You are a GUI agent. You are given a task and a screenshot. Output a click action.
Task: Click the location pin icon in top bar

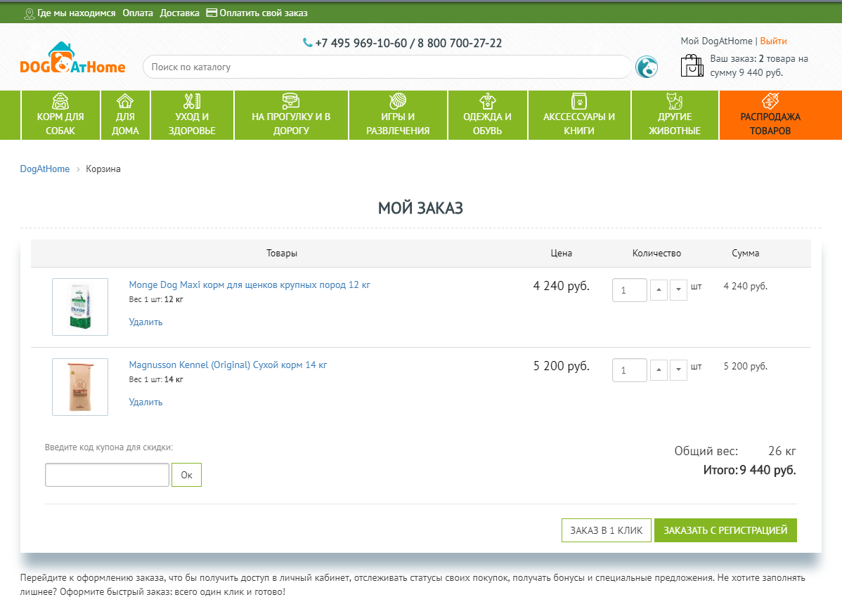point(30,14)
